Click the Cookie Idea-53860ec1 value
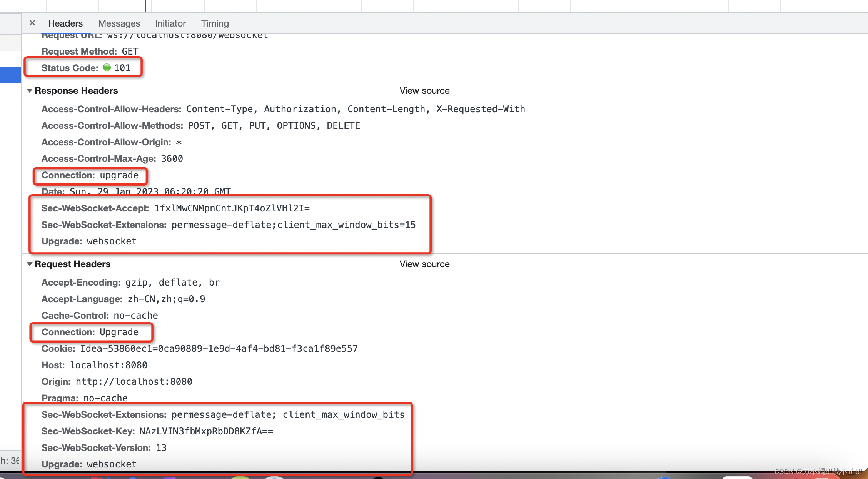868x479 pixels. click(x=219, y=349)
